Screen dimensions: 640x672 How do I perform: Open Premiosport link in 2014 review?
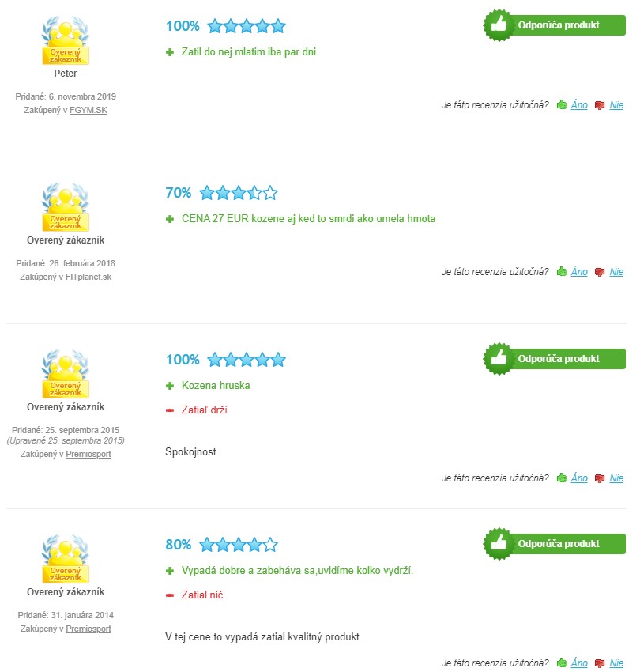(x=88, y=629)
